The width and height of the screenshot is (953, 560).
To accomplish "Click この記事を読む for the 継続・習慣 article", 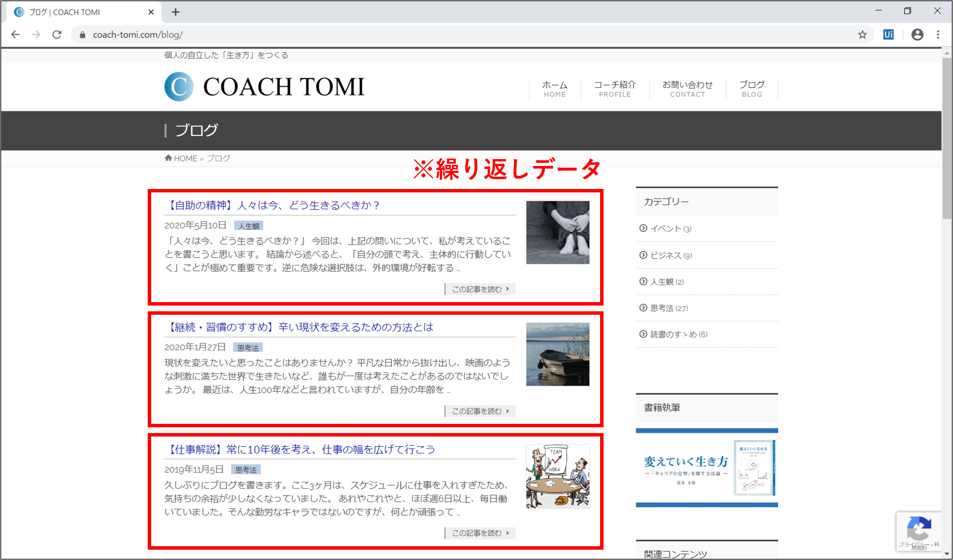I will [480, 411].
